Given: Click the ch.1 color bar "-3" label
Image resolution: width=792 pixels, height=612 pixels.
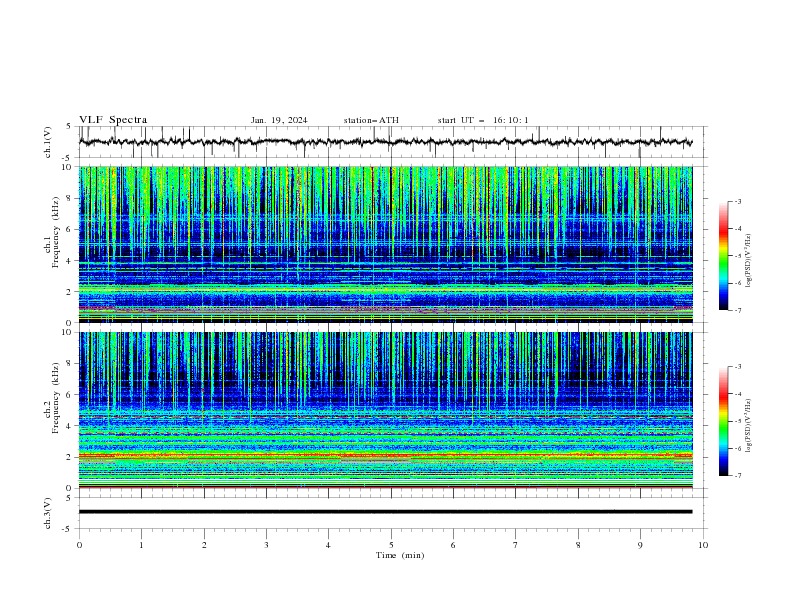Looking at the screenshot, I should pyautogui.click(x=738, y=201).
